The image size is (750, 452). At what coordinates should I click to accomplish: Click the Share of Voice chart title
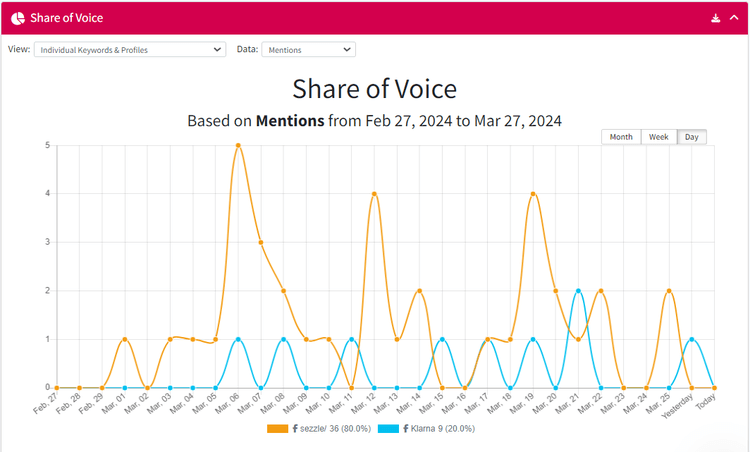pos(375,89)
